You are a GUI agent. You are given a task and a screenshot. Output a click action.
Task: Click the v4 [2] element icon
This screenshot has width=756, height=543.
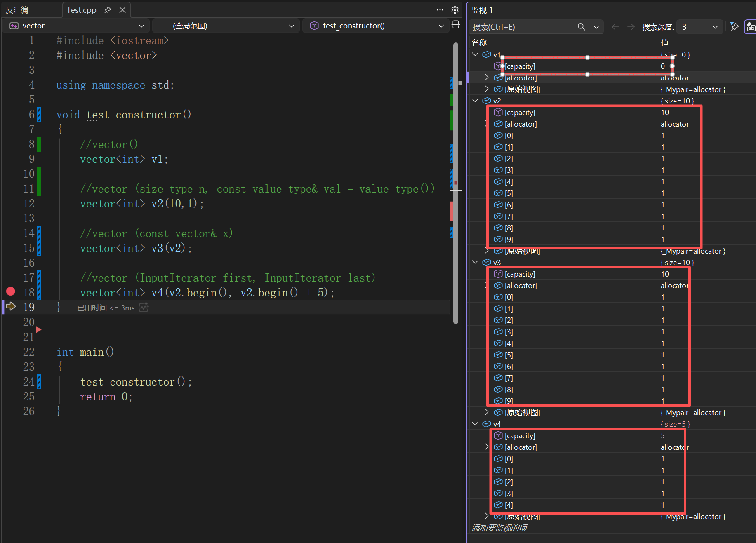point(498,482)
